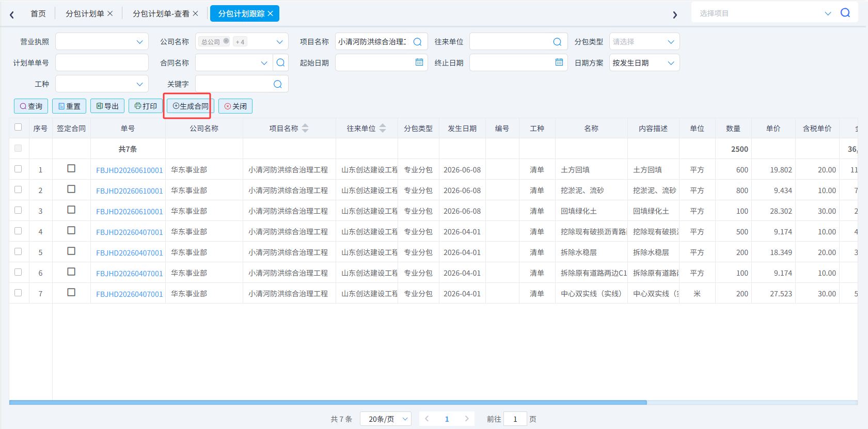The height and width of the screenshot is (429, 868).
Task: Click the horizontal table scrollbar
Action: (x=328, y=403)
